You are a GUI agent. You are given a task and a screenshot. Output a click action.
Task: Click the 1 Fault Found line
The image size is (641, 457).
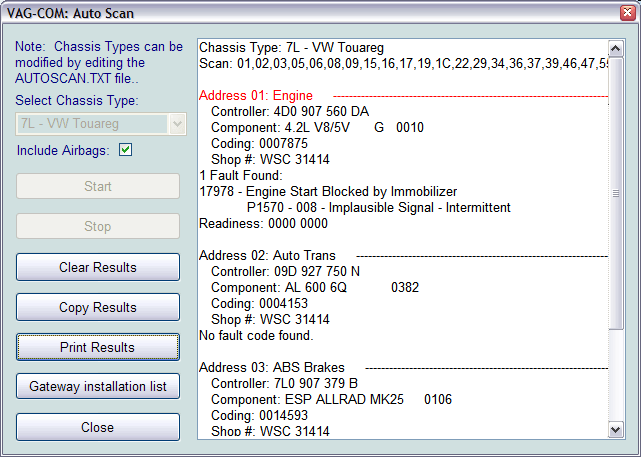pyautogui.click(x=241, y=176)
